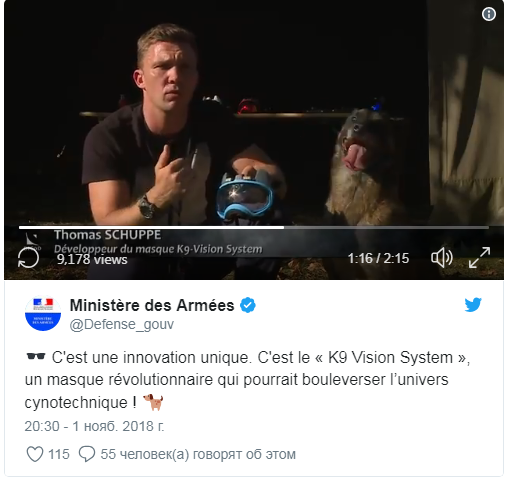
Task: Like the tweet with the heart icon
Action: (x=35, y=454)
